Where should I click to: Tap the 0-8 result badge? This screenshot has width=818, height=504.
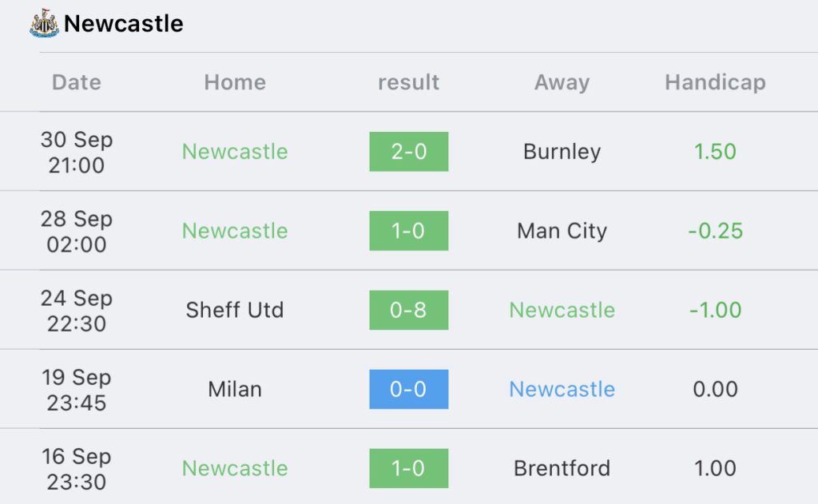click(x=408, y=310)
